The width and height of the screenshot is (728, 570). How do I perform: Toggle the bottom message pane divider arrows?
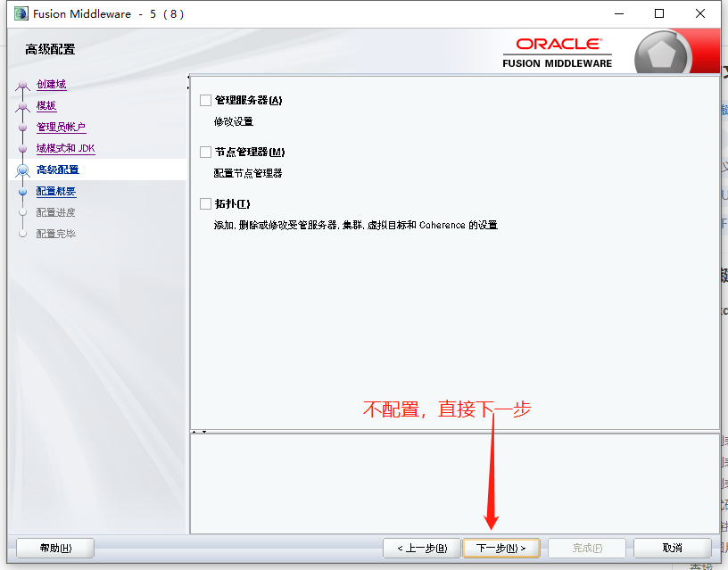[x=199, y=432]
